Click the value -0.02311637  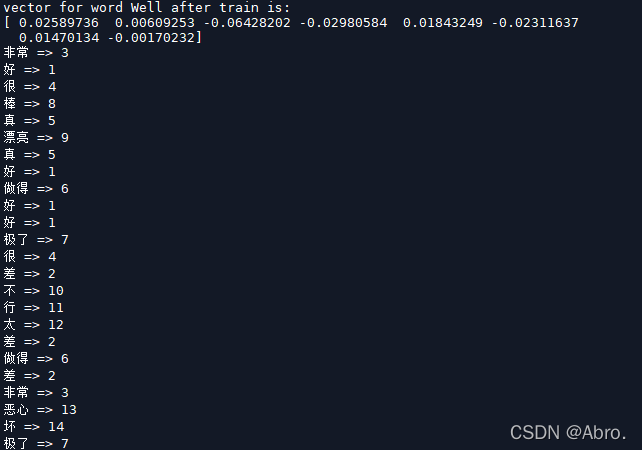[535, 23]
